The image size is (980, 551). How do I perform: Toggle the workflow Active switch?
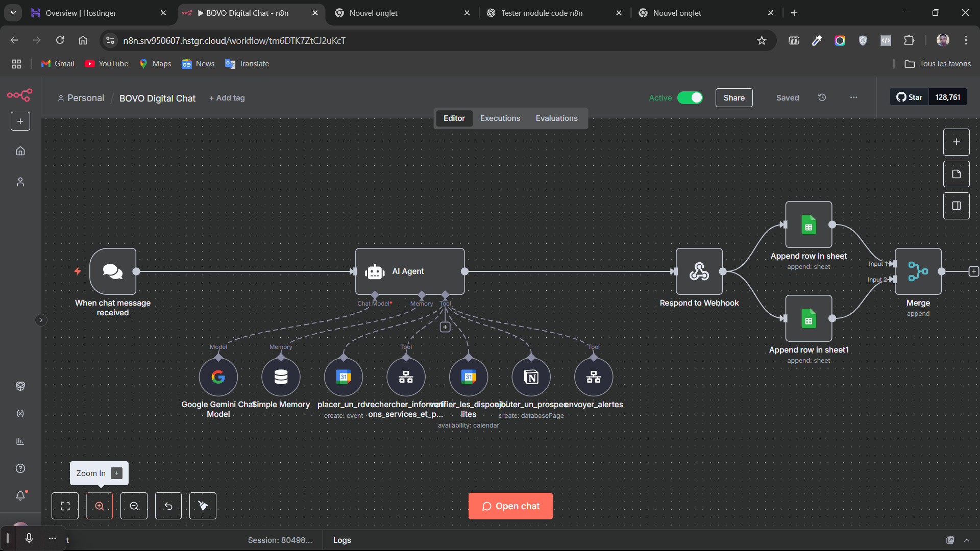point(690,97)
